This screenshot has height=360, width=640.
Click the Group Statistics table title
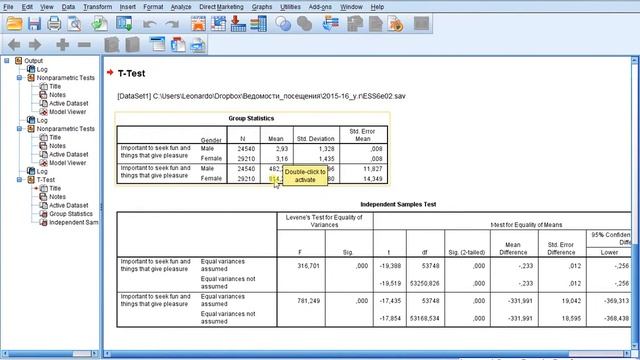[251, 118]
